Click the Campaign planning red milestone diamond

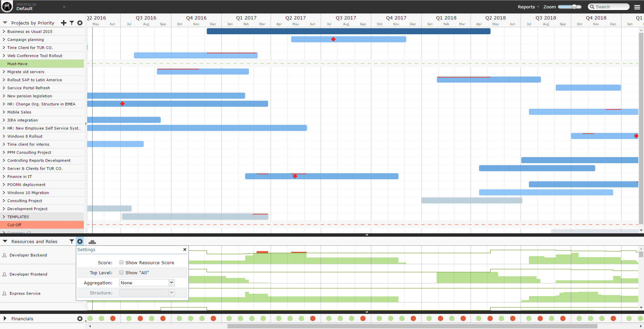click(333, 39)
